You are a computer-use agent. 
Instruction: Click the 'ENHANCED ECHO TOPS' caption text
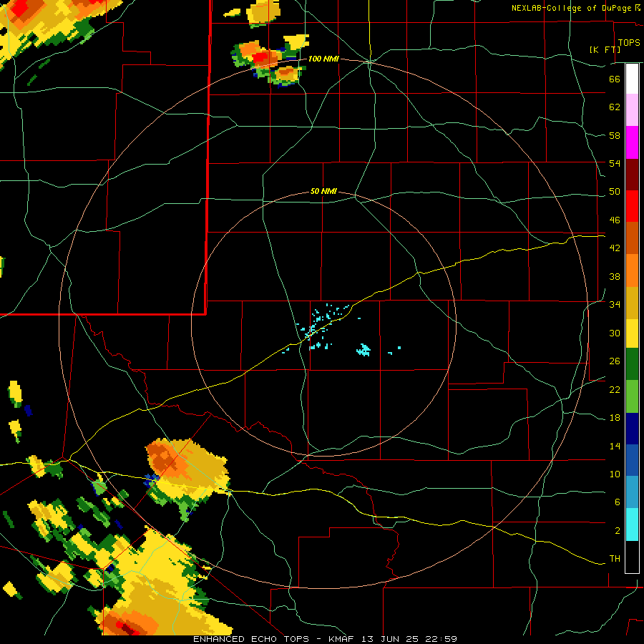coord(251,639)
